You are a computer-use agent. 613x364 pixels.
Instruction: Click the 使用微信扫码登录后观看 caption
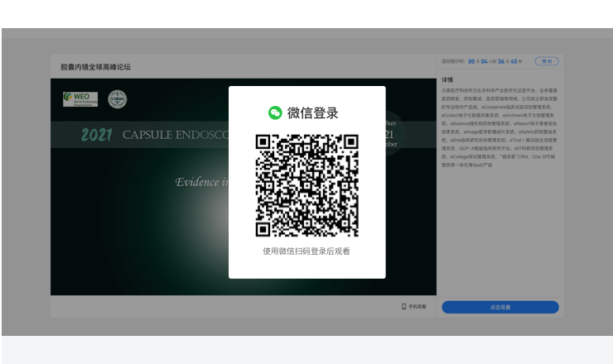tap(306, 251)
